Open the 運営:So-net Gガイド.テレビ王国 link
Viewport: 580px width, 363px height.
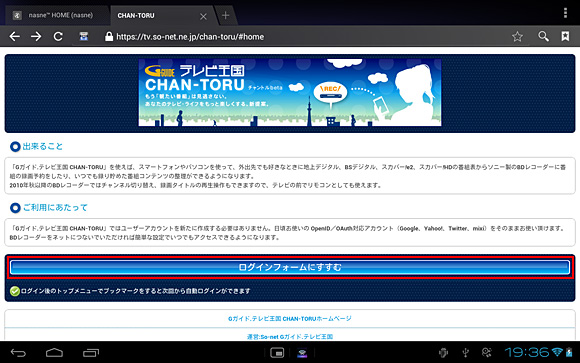pyautogui.click(x=290, y=337)
